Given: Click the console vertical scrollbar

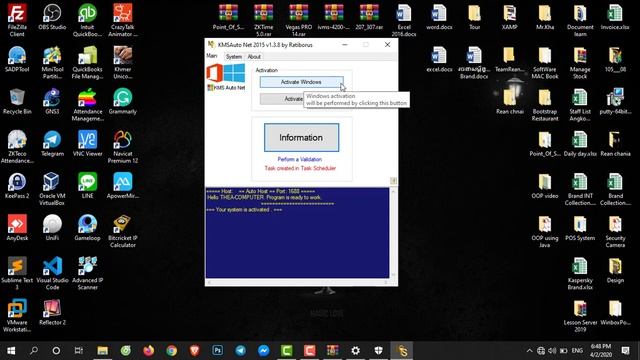Looking at the screenshot, I should click(x=393, y=232).
